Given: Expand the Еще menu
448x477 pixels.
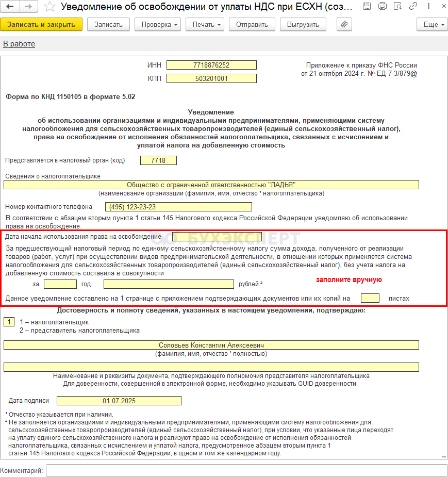Looking at the screenshot, I should [432, 24].
